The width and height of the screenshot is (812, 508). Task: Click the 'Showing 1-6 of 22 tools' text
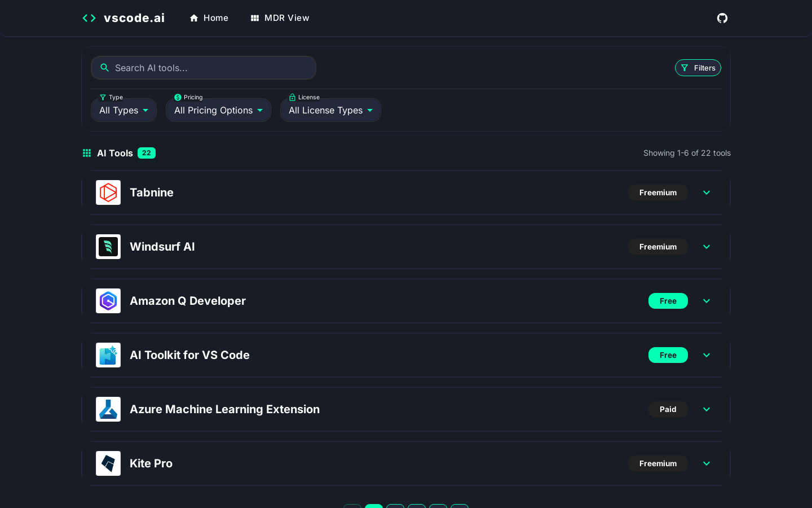(x=687, y=153)
